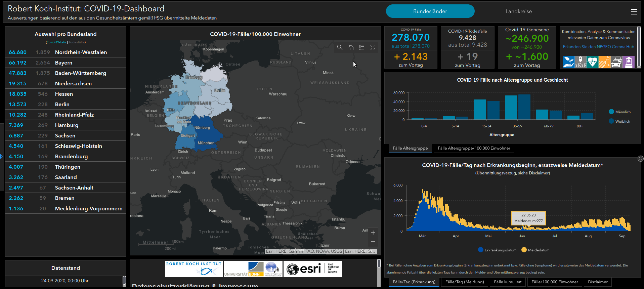Open the NPGEO Corona Hub link
The height and width of the screenshot is (289, 644).
pyautogui.click(x=598, y=47)
